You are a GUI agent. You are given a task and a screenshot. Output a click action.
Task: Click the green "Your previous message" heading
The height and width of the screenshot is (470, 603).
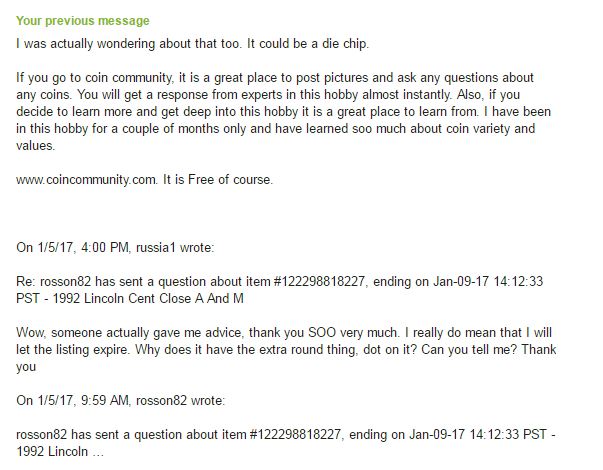coord(83,21)
